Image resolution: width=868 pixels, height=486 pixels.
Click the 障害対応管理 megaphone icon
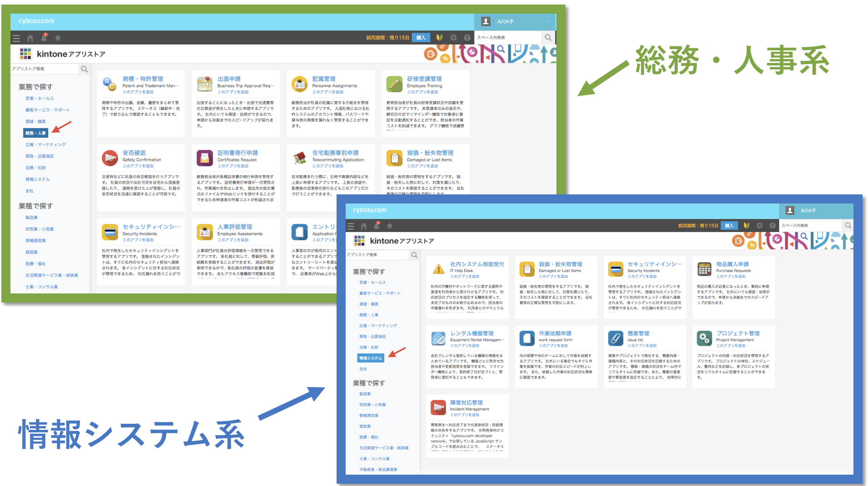click(x=438, y=407)
